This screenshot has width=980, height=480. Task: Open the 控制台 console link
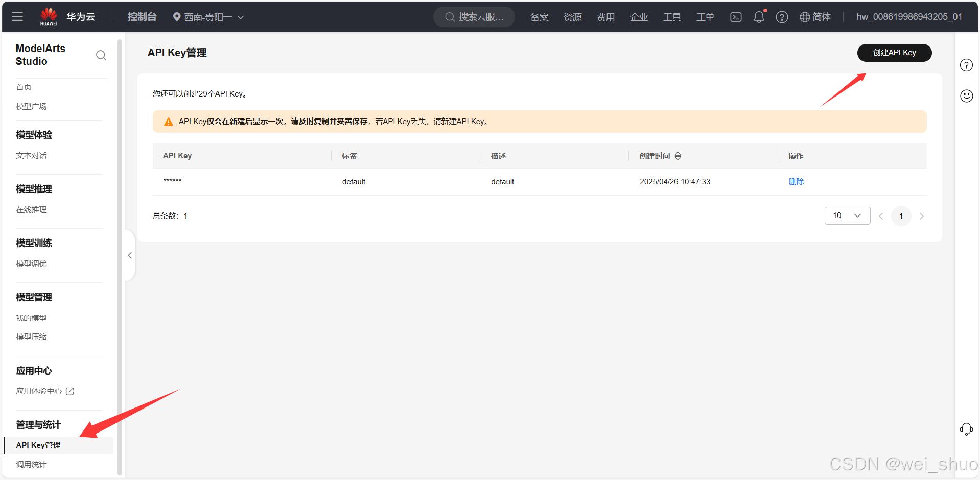[x=142, y=17]
